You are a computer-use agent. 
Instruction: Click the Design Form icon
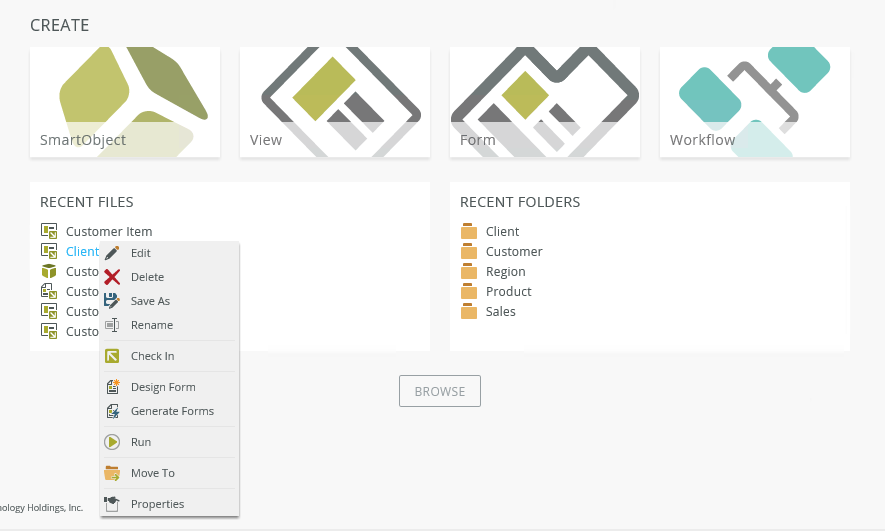pos(112,387)
